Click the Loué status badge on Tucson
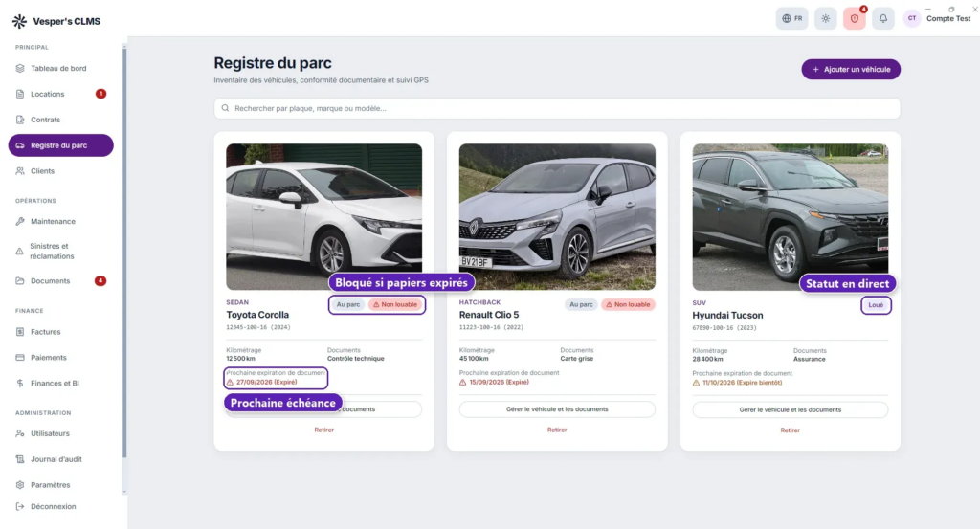The image size is (980, 529). point(876,305)
